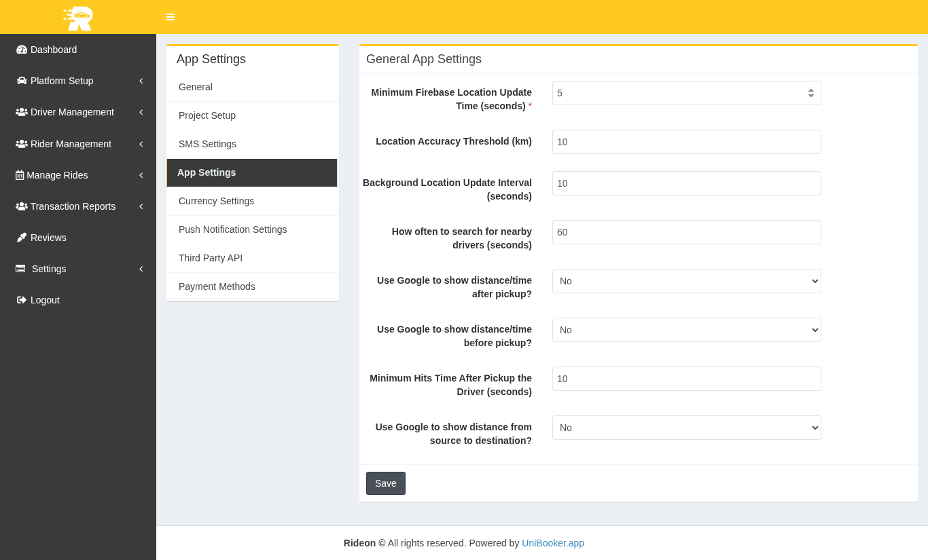This screenshot has height=560, width=928.
Task: Click the Rideon logo in header
Action: click(x=78, y=18)
